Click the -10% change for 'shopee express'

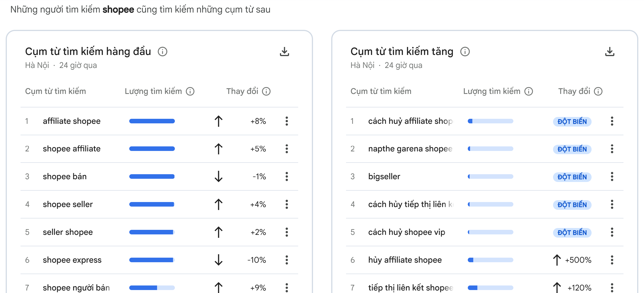(256, 260)
